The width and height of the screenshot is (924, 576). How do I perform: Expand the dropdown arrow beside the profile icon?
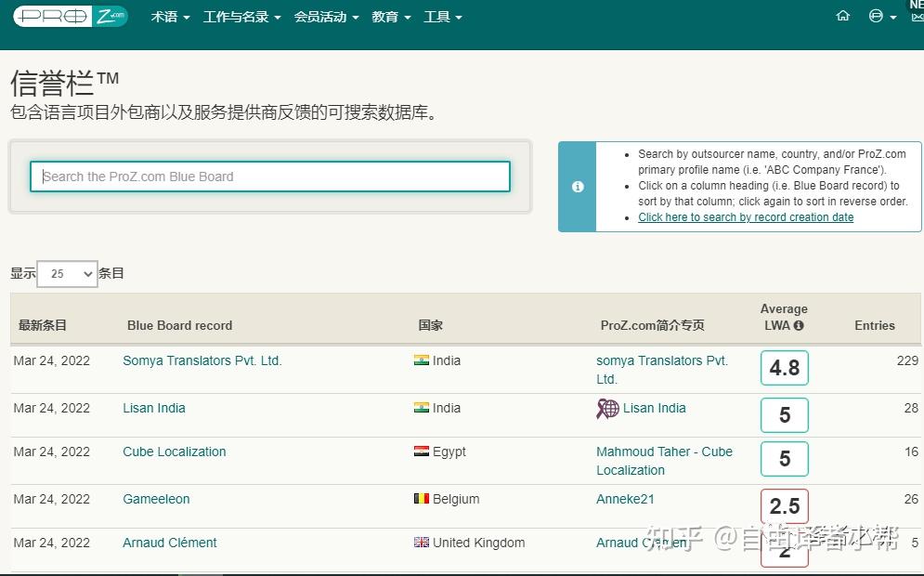point(891,17)
